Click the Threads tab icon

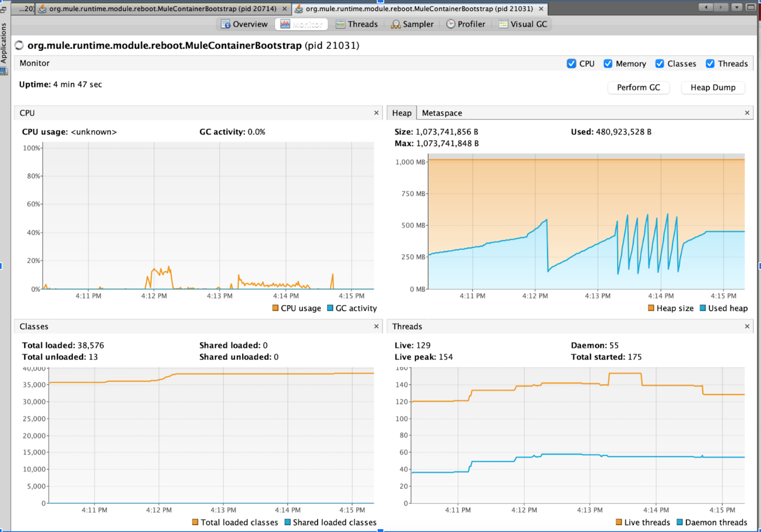340,24
